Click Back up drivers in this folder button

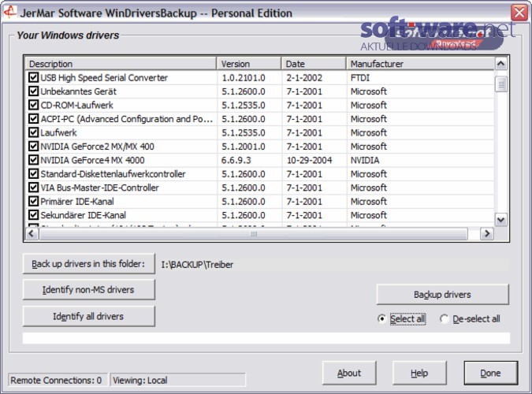tap(88, 264)
